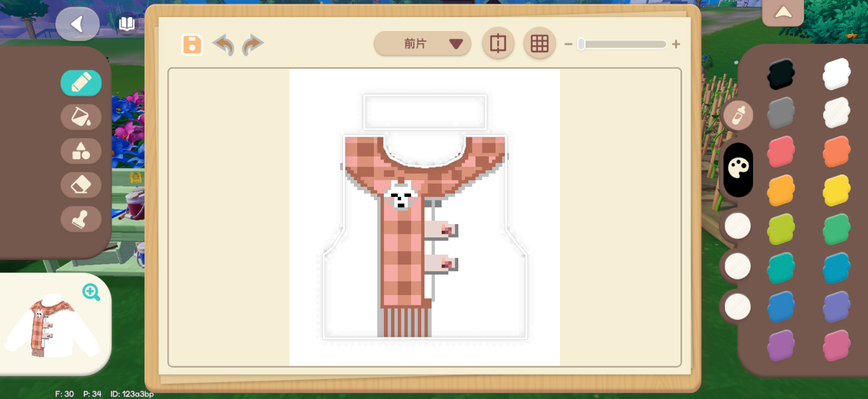Enlarge the sweater 3D preview
Screen dimensions: 868x399
pos(91,292)
